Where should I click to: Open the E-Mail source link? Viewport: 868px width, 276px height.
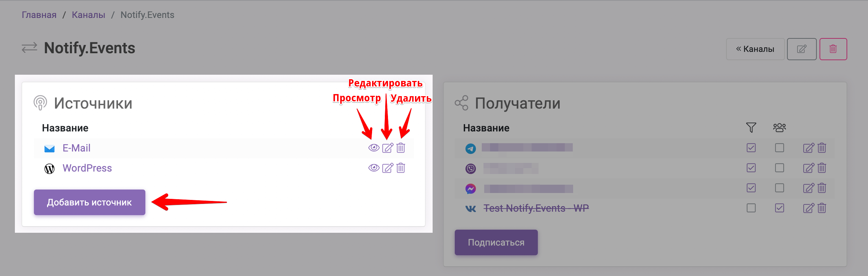pos(76,148)
